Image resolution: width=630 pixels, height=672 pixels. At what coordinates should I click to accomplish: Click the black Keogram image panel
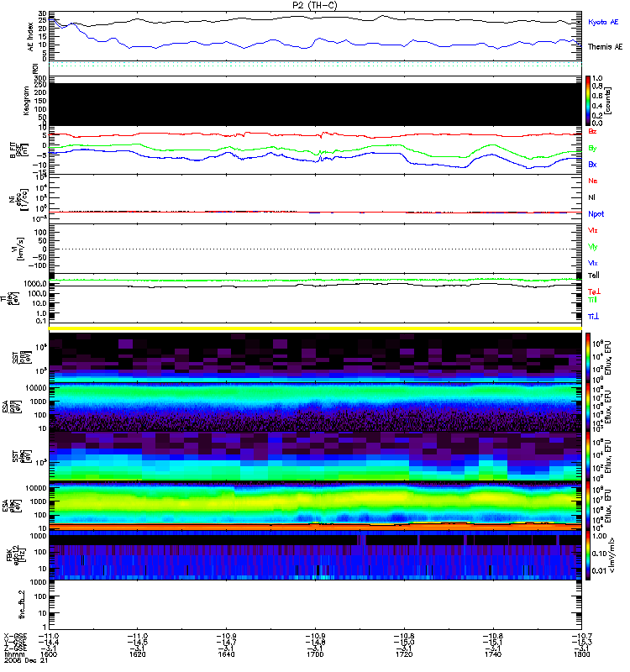click(316, 104)
